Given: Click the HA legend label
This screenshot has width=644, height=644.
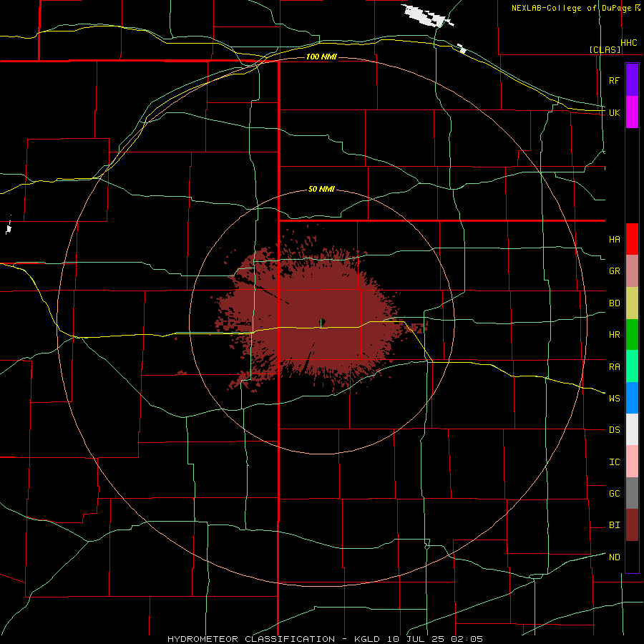Looking at the screenshot, I should (614, 240).
